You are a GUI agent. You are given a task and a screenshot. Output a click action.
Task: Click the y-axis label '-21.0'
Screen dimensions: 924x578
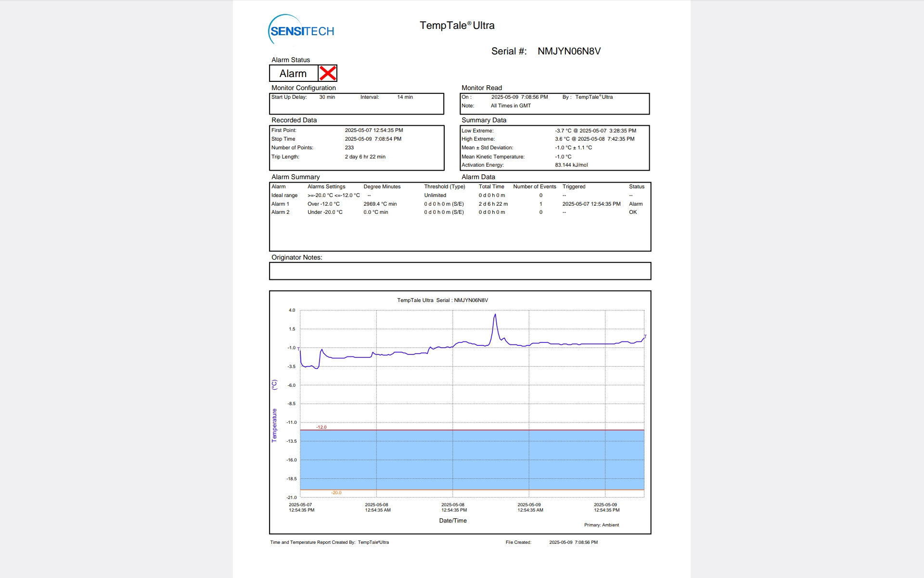pos(292,498)
